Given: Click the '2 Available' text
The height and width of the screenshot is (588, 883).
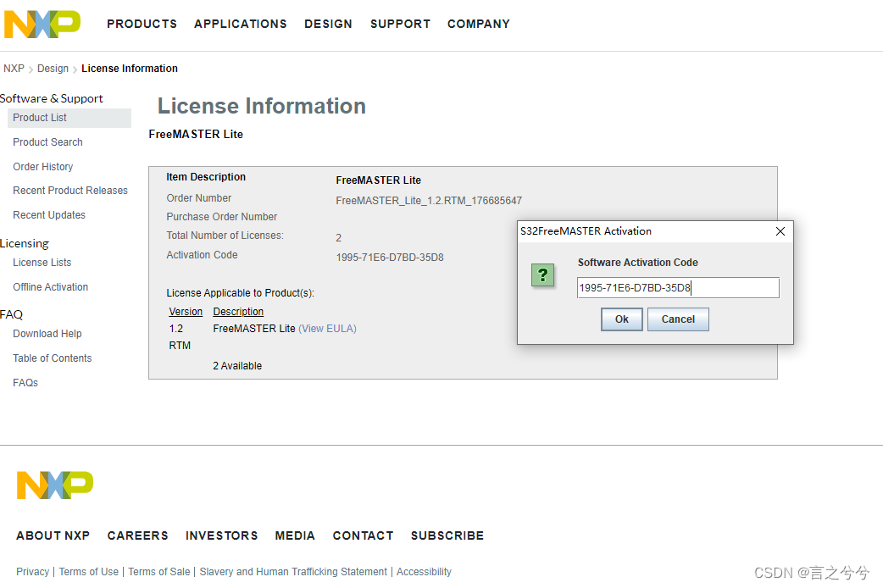Looking at the screenshot, I should [237, 365].
